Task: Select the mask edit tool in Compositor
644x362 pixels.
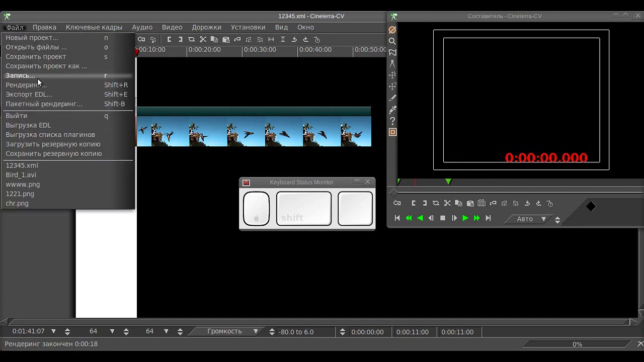Action: coord(392,52)
